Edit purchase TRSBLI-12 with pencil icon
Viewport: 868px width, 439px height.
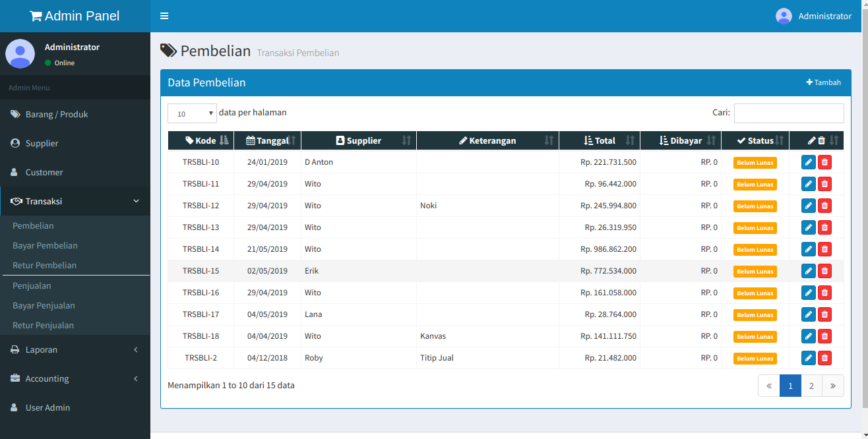[809, 206]
